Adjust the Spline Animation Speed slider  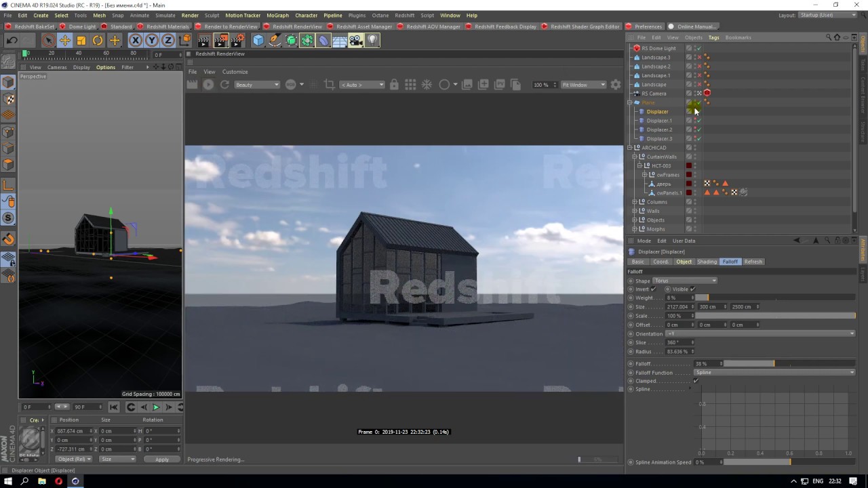tap(789, 462)
